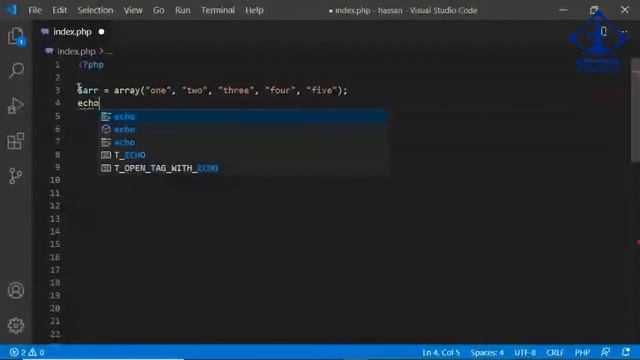Click index.php in the breadcrumb
This screenshot has height=360, width=640.
click(x=76, y=51)
